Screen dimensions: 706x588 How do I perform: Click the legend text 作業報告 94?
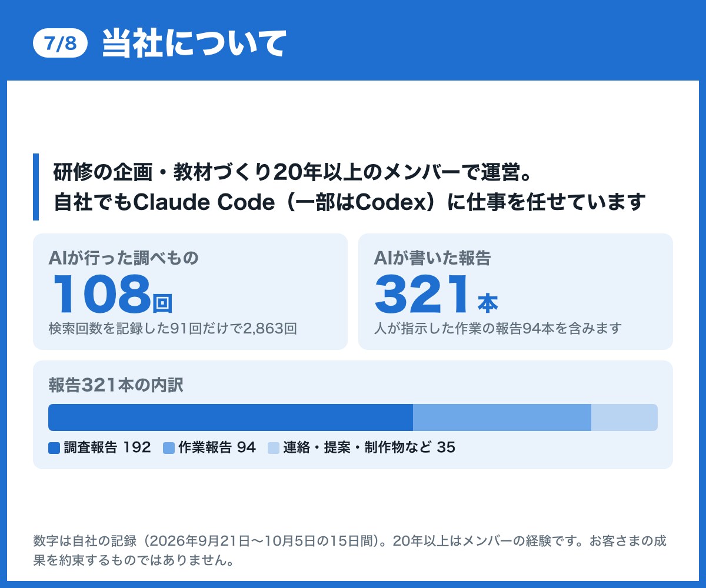(x=217, y=447)
